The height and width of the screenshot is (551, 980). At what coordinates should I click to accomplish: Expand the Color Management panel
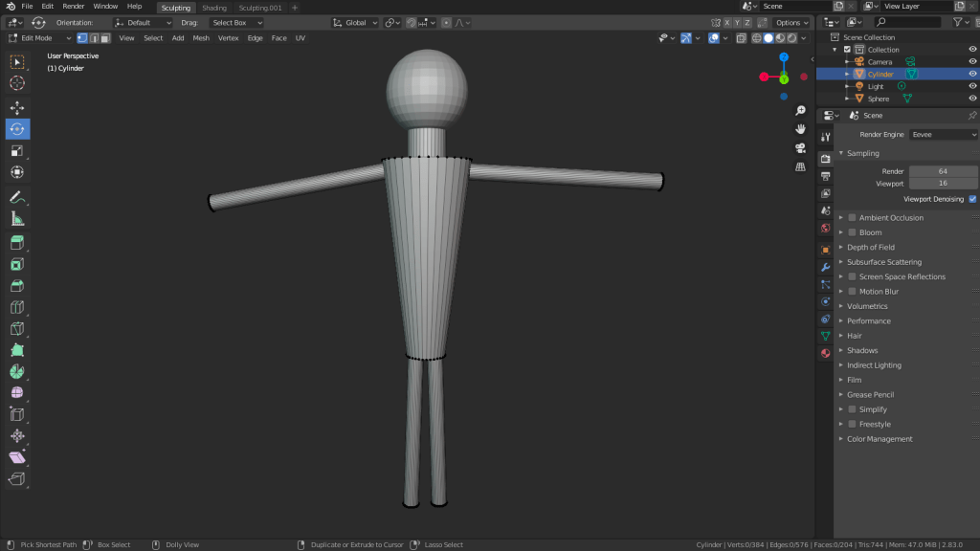tap(879, 439)
